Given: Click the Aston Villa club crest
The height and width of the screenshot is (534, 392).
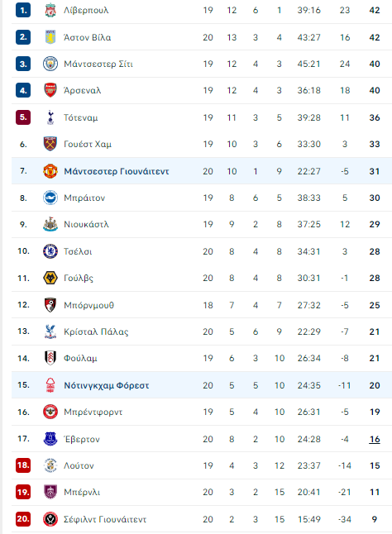Looking at the screenshot, I should (x=50, y=37).
